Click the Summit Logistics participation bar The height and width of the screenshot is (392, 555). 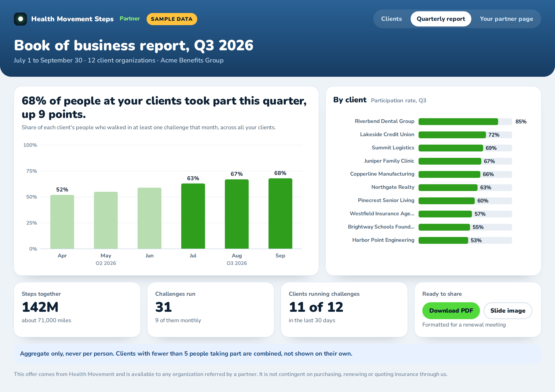coord(465,148)
